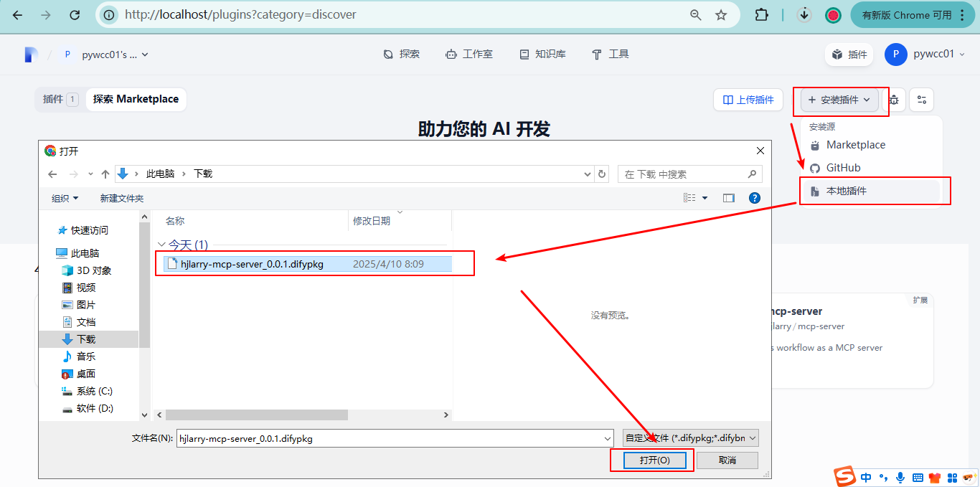Click the site info icon in the address bar
This screenshot has height=487, width=980.
108,15
